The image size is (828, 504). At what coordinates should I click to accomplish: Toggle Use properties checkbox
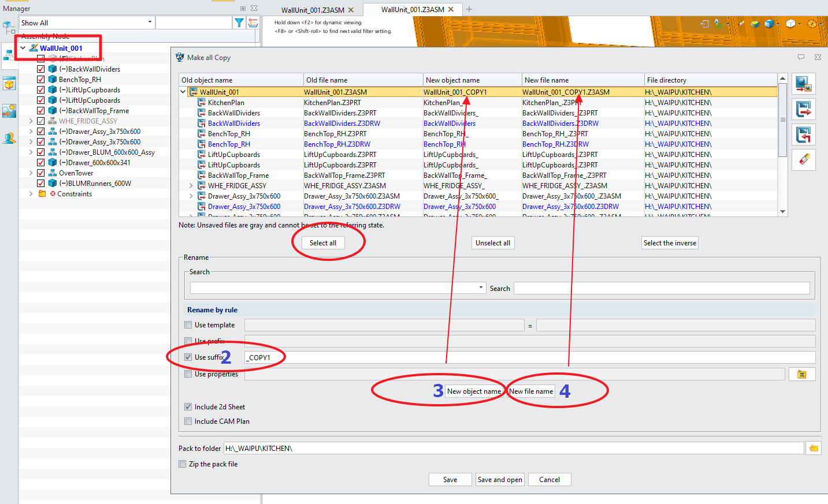188,374
